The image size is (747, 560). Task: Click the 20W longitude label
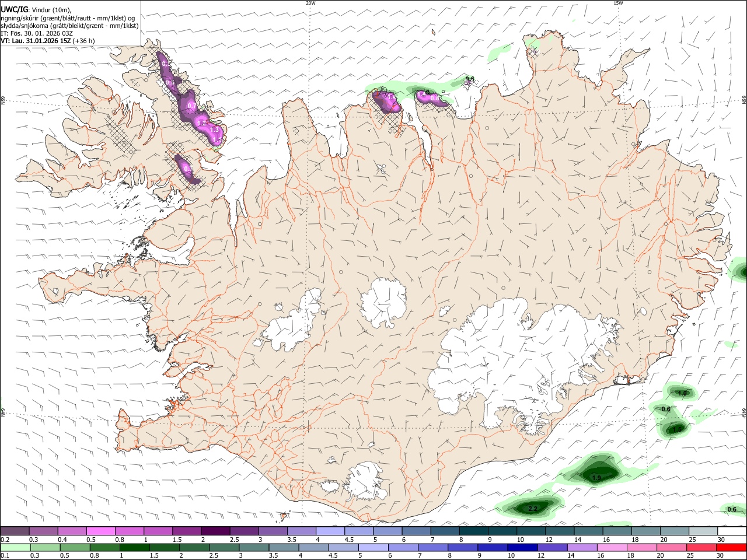pos(310,3)
